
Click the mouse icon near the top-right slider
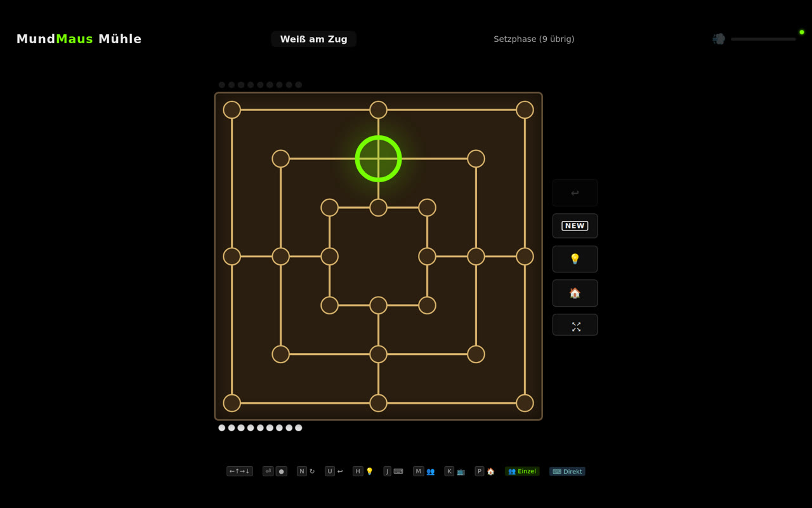[718, 39]
